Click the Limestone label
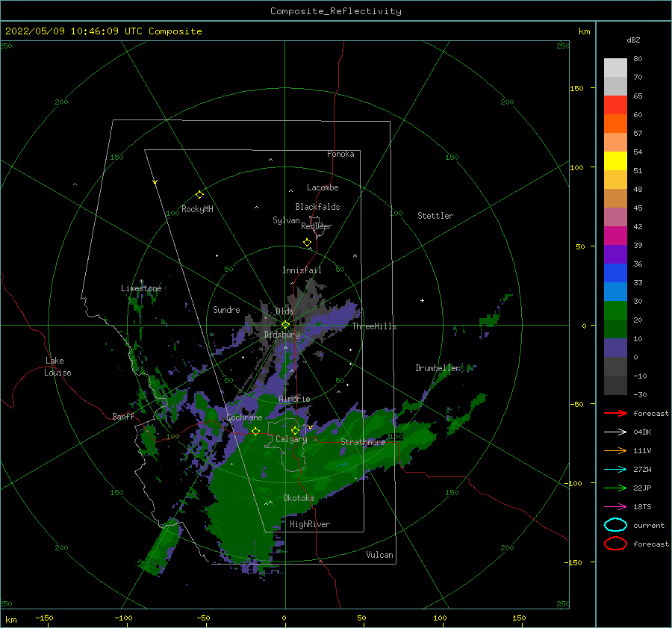 [141, 288]
